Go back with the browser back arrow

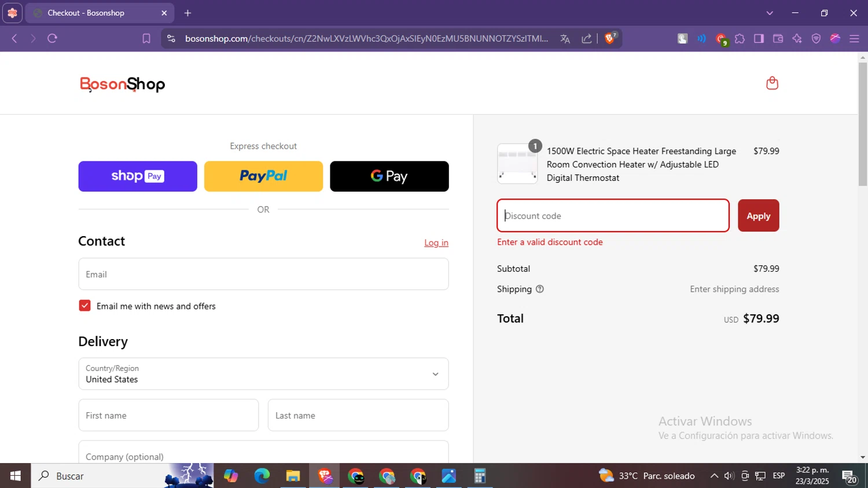(14, 38)
